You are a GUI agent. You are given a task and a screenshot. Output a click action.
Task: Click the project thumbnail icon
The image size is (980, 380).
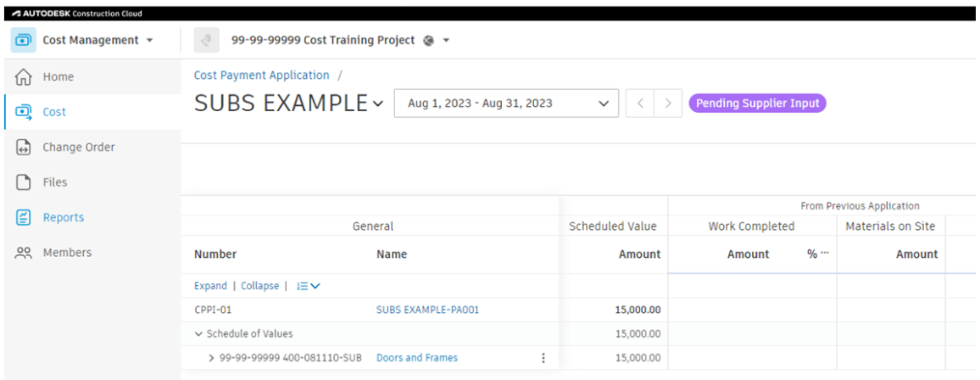206,40
